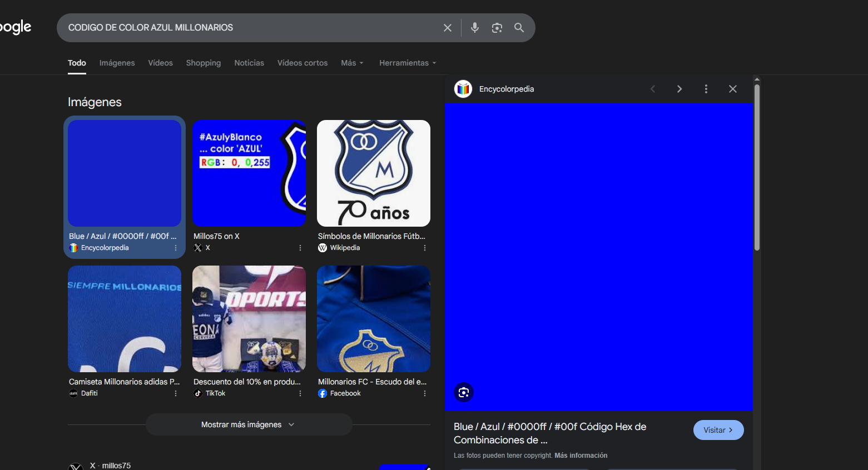Click the Imágenes section heading
Screen dimensions: 868x470
pyautogui.click(x=95, y=102)
